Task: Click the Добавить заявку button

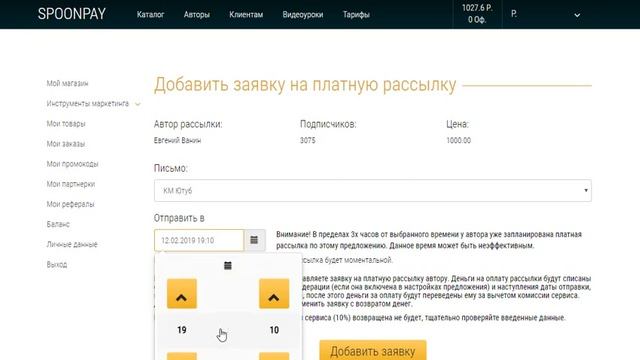Action: coord(373,350)
